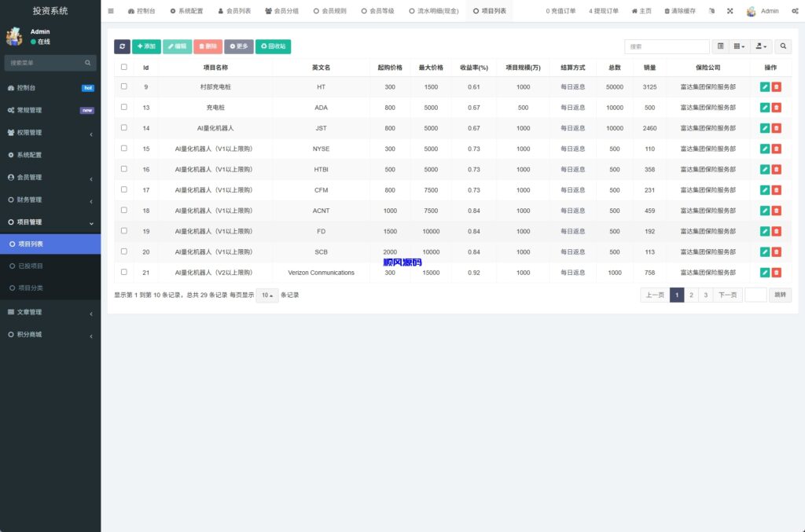Expand 会员管理 sidebar menu
Viewport: 805px width, 532px height.
coord(50,177)
